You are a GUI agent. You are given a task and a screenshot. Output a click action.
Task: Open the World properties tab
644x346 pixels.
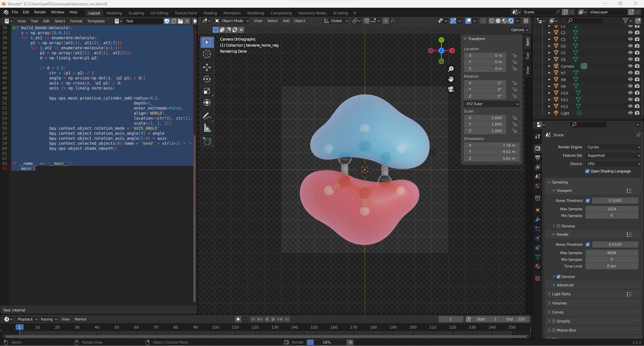pos(538,186)
